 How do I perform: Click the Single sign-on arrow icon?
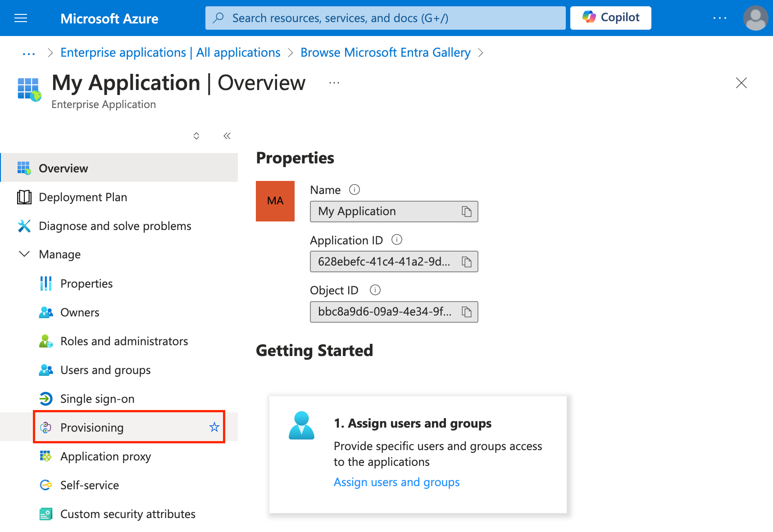pyautogui.click(x=46, y=399)
